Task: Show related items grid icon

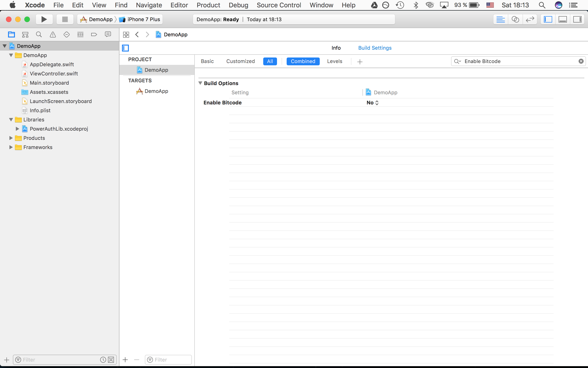Action: [x=126, y=34]
